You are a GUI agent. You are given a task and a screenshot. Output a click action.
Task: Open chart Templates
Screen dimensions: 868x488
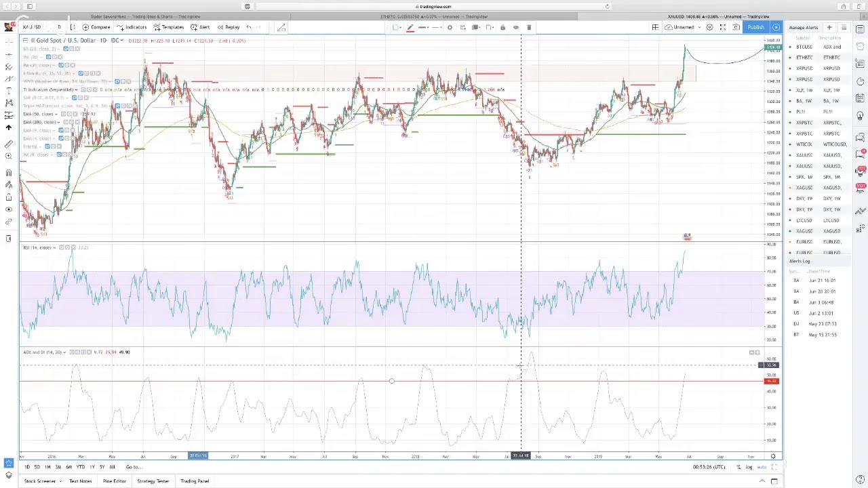[x=169, y=27]
